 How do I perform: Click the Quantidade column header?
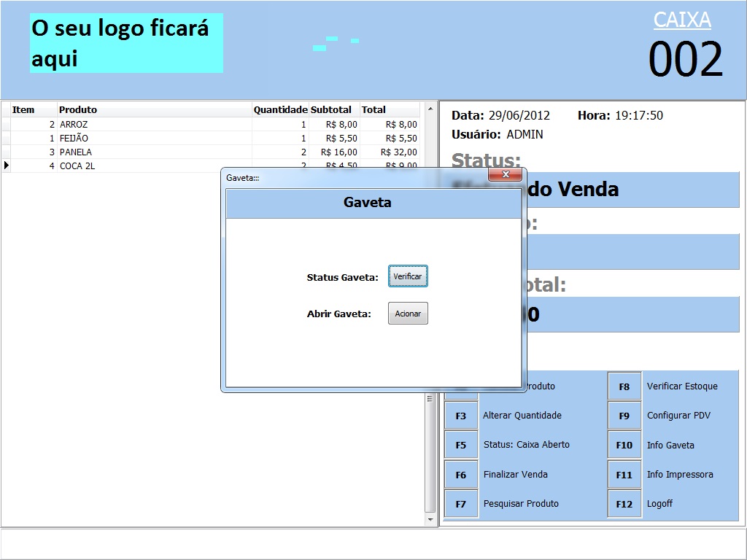pyautogui.click(x=280, y=110)
